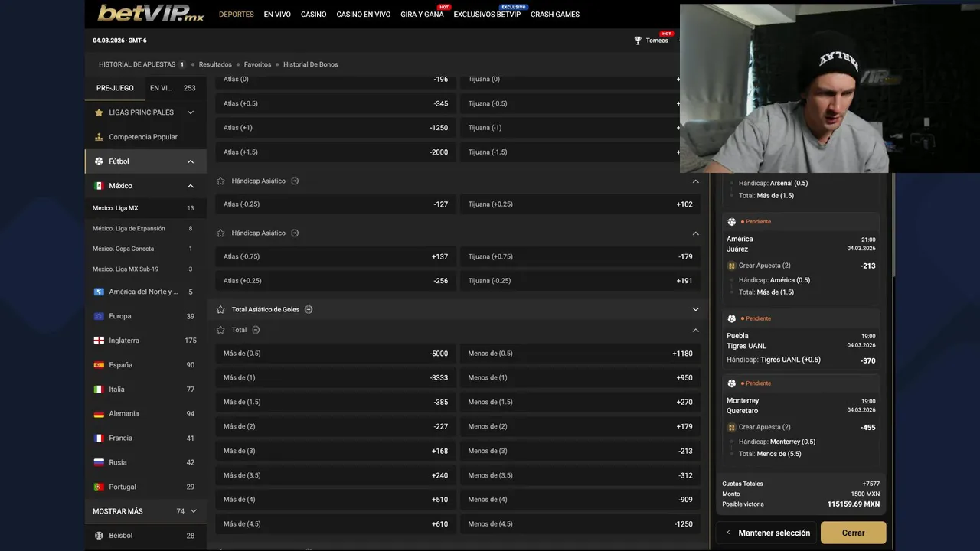Image resolution: width=980 pixels, height=551 pixels.
Task: Click arrow icon beside Total Asiático de Goles
Action: [x=309, y=309]
